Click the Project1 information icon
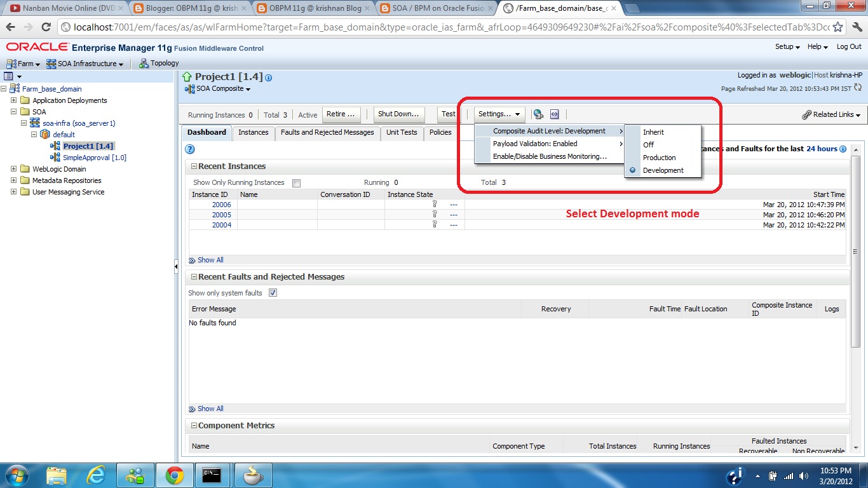Viewport: 868px width, 488px height. pos(268,78)
